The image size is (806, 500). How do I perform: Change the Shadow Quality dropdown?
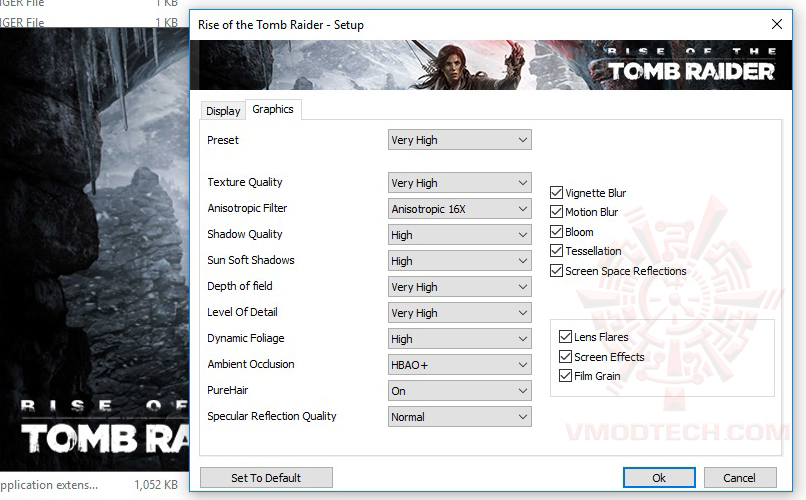460,235
